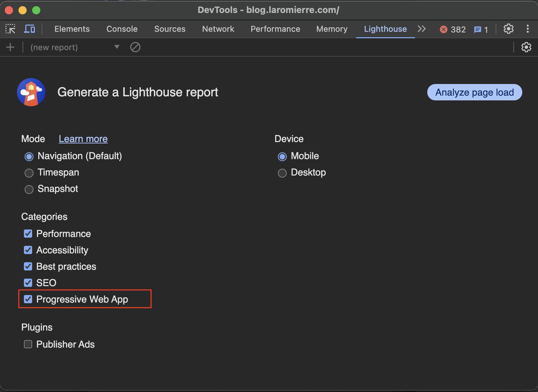This screenshot has height=392, width=538.
Task: Show more DevTools tabs chevron
Action: click(422, 29)
